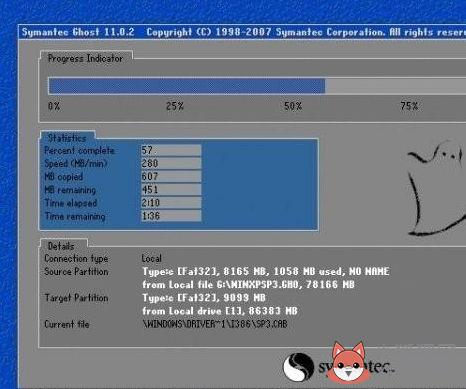
Task: Click the MB remaining value field showing 451
Action: (x=171, y=190)
